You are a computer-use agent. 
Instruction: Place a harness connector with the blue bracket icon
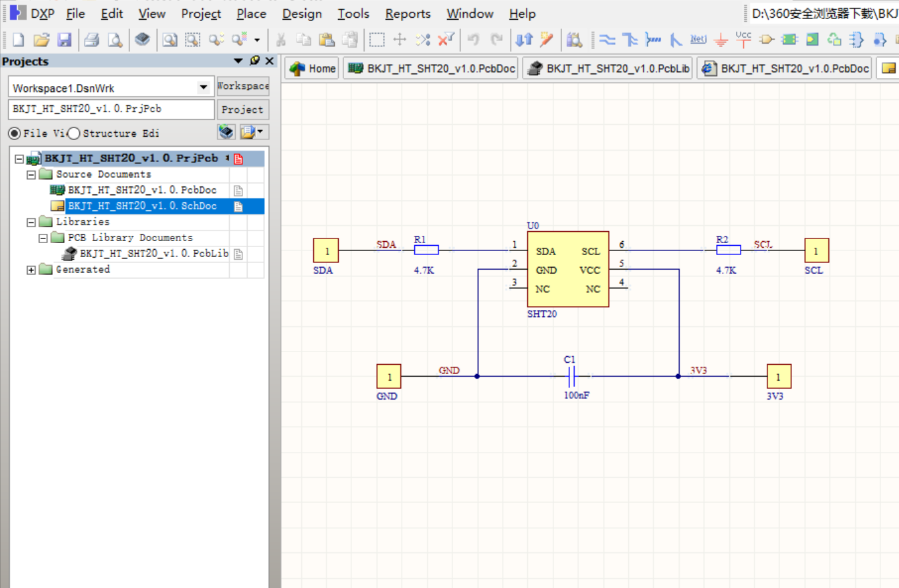point(857,40)
